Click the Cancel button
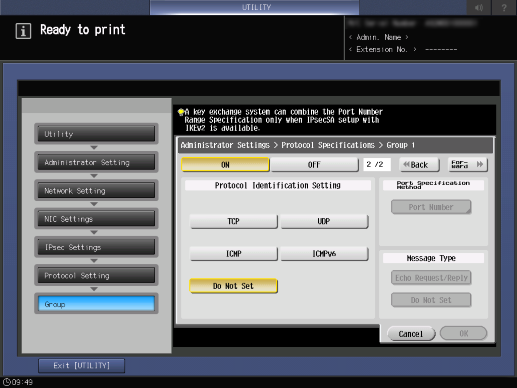The height and width of the screenshot is (388, 517). click(x=411, y=334)
